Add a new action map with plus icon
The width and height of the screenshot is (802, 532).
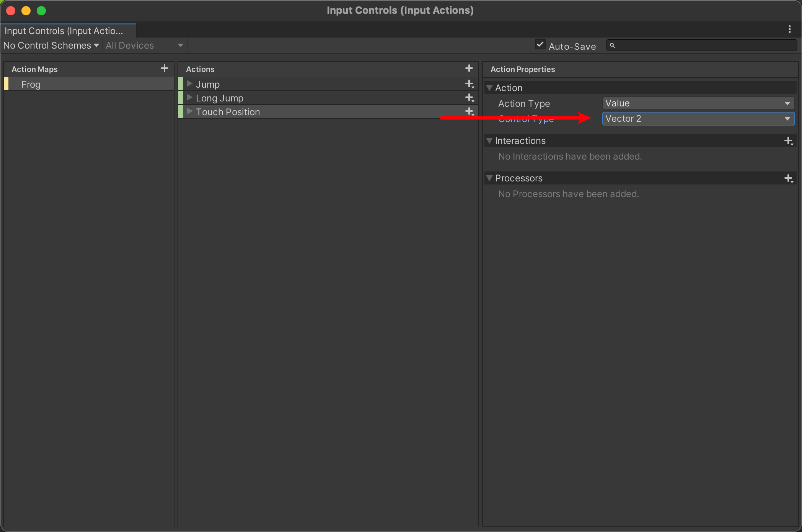point(165,69)
